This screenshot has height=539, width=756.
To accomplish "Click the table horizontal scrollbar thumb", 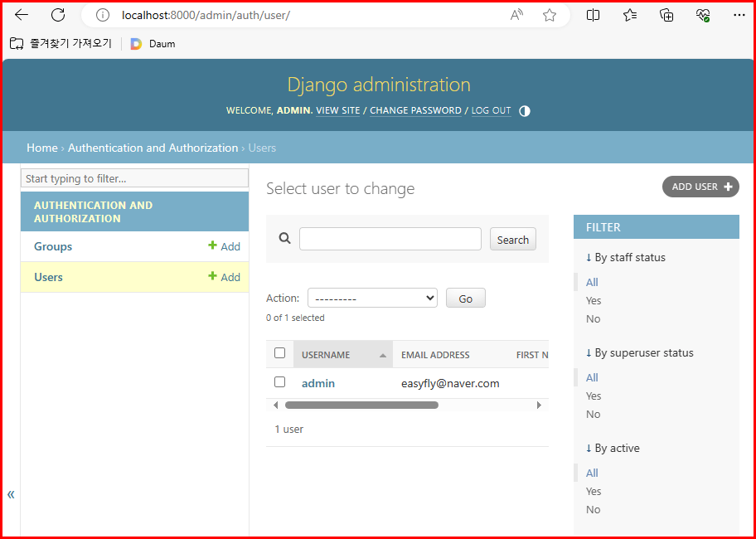I will [361, 405].
